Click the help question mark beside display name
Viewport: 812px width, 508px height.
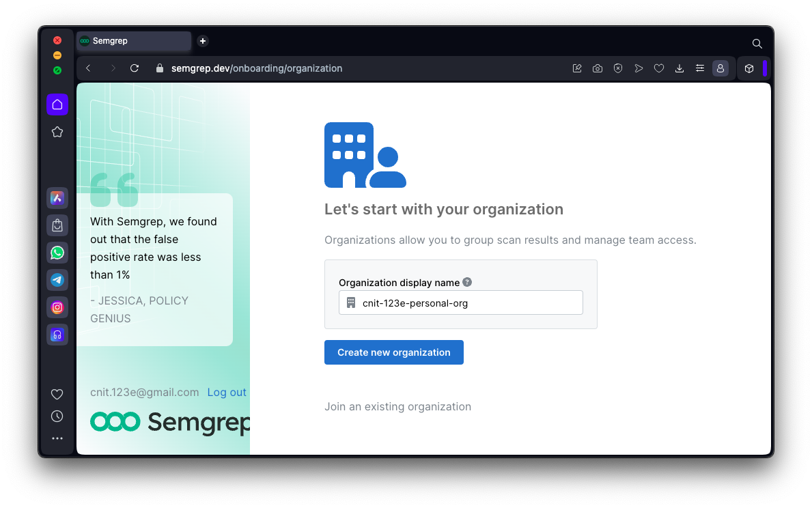[467, 282]
